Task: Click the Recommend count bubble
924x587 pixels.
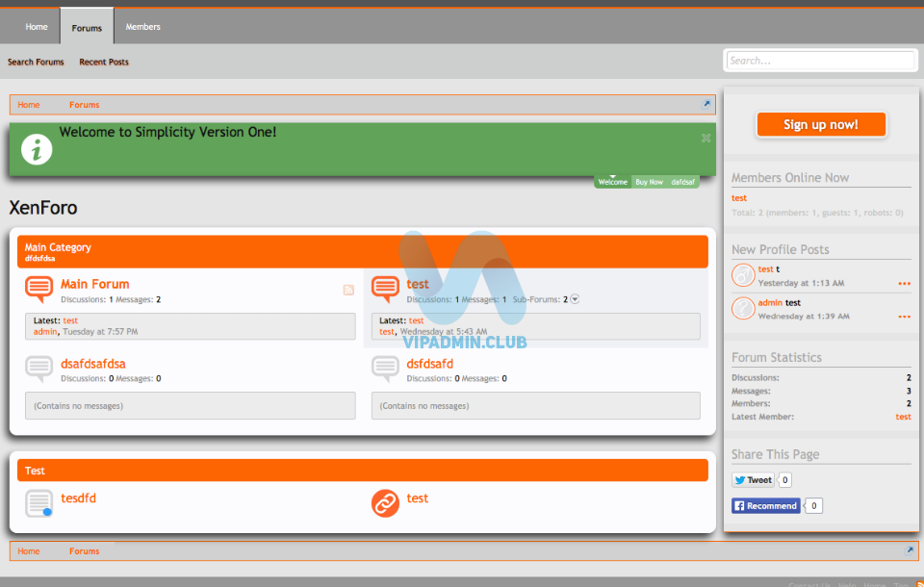Action: [814, 505]
